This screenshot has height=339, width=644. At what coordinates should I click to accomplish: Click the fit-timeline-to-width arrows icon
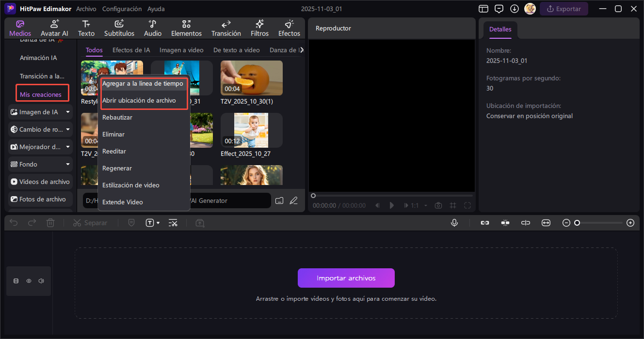pyautogui.click(x=546, y=223)
